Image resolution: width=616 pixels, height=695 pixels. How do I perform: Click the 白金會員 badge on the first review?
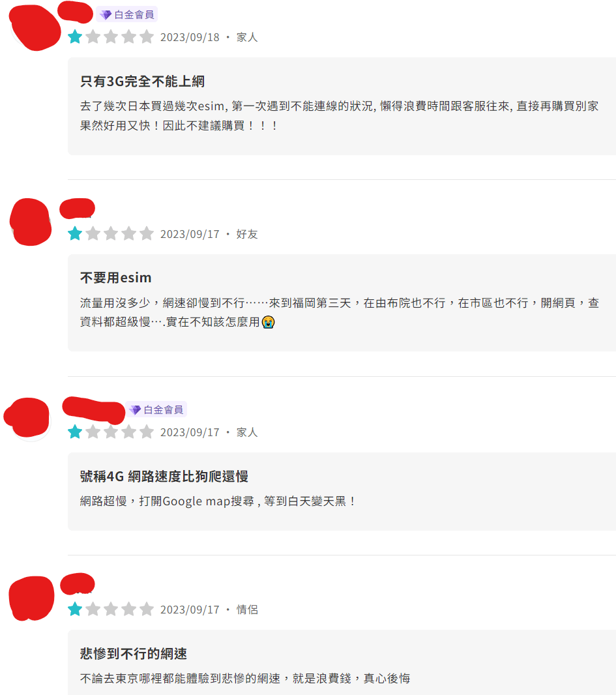(126, 14)
